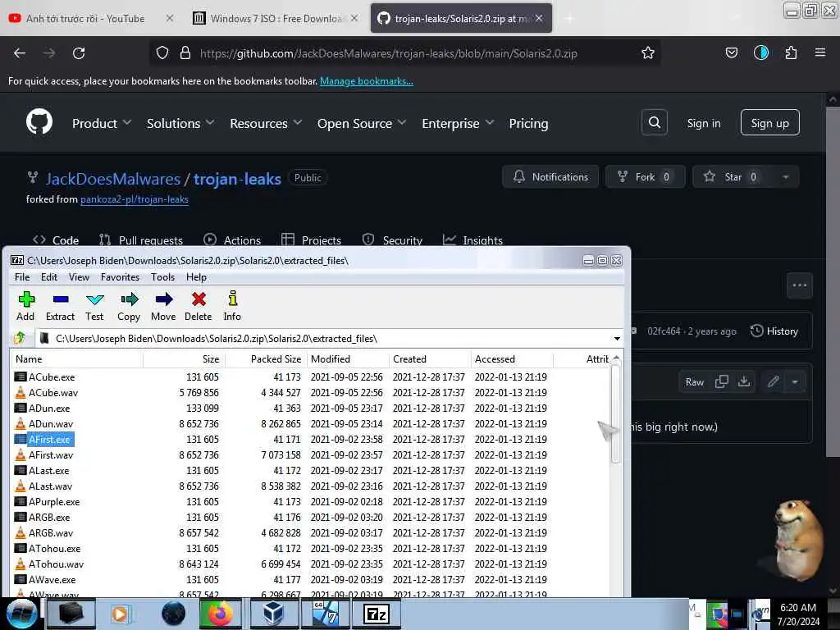Open the View menu in 7-Zip
The image size is (840, 630).
79,277
